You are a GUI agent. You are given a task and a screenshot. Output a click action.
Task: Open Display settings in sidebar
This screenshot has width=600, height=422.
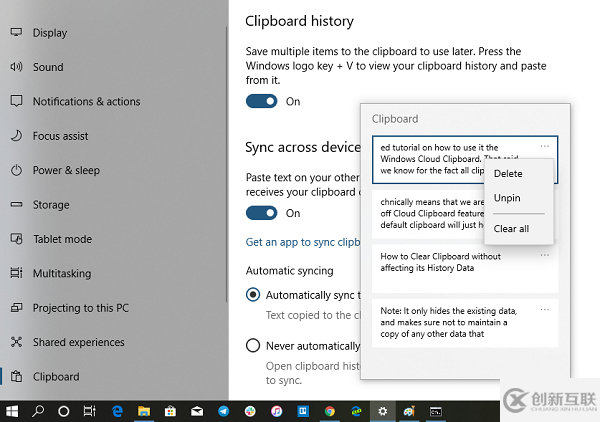point(50,33)
